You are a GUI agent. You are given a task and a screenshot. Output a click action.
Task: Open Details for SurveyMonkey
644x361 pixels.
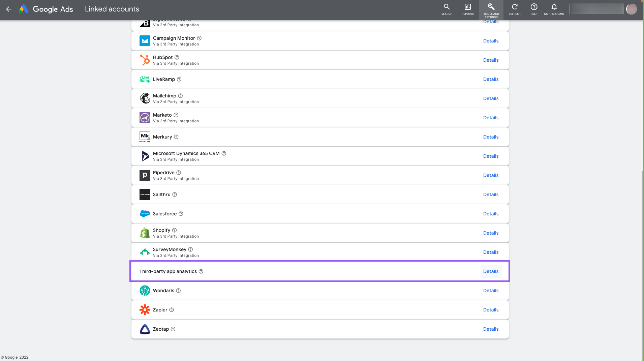[x=491, y=252]
